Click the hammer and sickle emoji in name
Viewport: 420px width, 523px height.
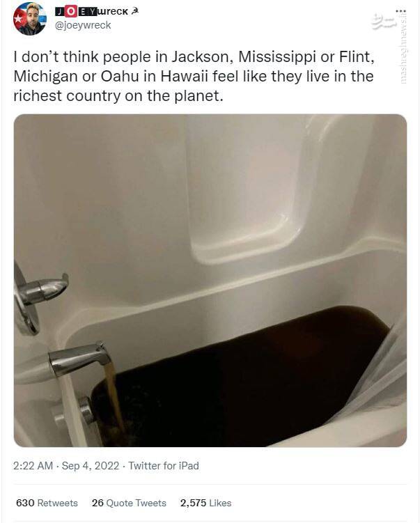point(134,11)
